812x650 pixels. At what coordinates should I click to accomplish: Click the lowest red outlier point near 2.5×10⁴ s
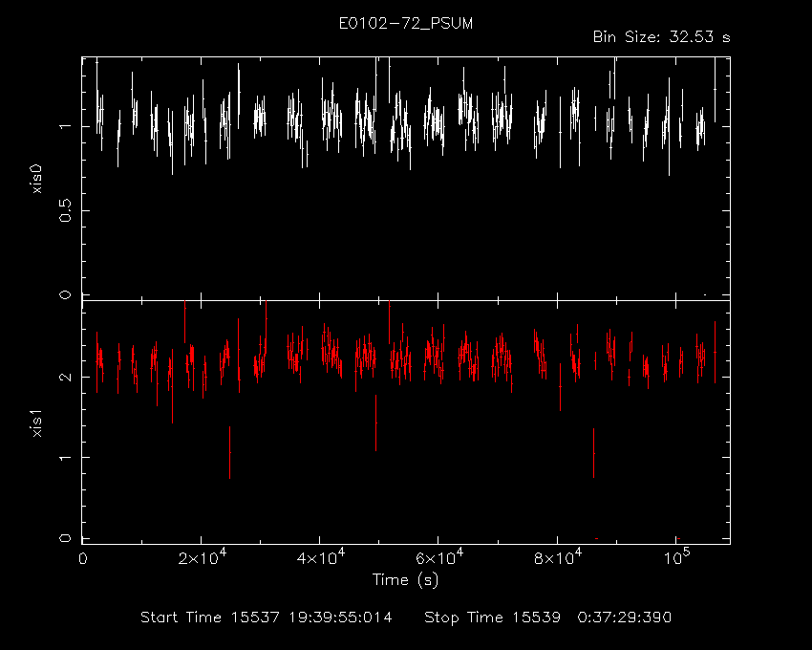[230, 452]
